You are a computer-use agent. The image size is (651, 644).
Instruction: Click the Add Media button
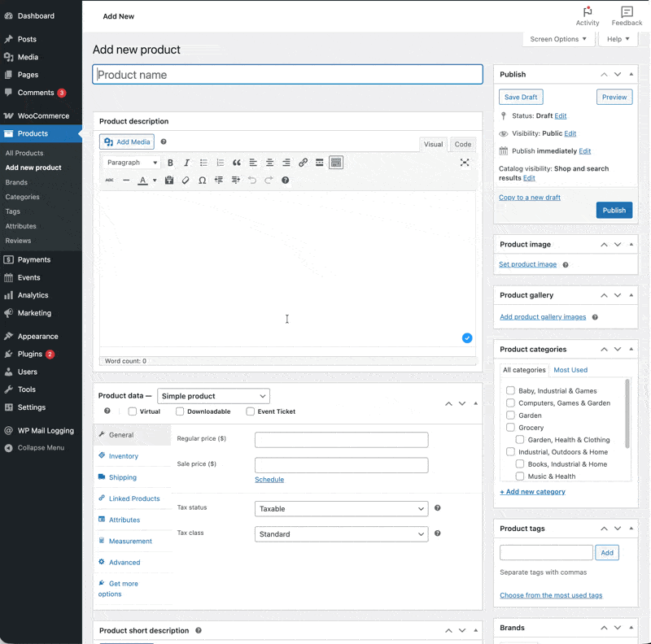(126, 141)
